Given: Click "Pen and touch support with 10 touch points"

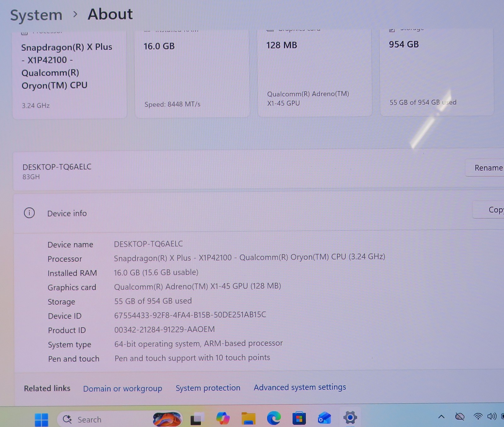Looking at the screenshot, I should tap(192, 358).
